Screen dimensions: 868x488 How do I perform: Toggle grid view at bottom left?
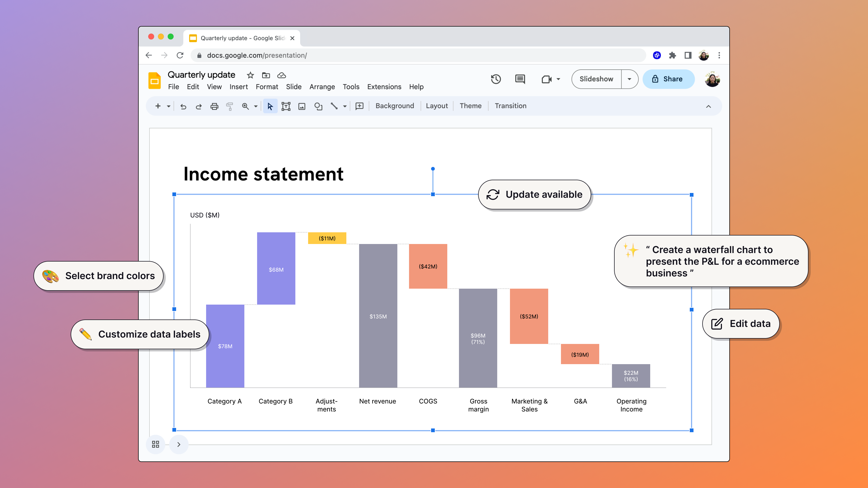tap(155, 444)
